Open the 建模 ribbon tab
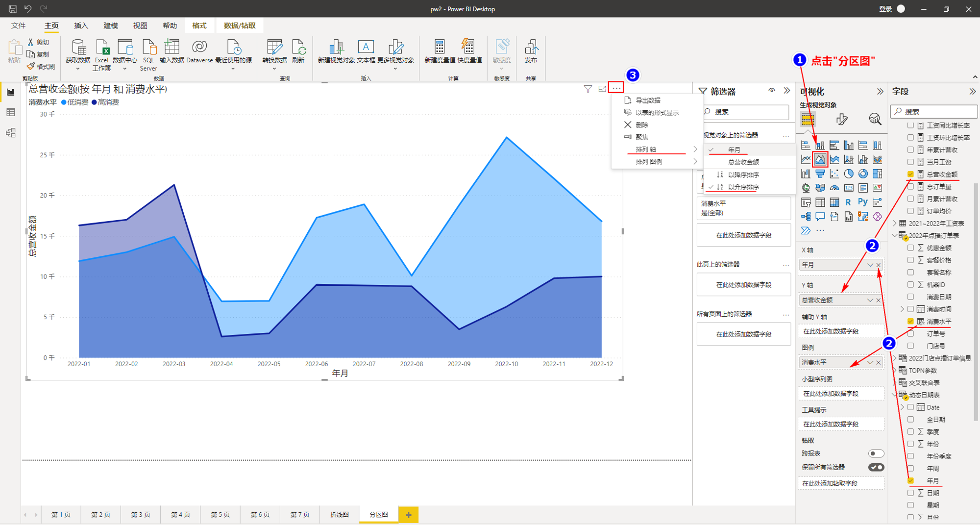Screen dimensions: 980x525 (x=110, y=25)
